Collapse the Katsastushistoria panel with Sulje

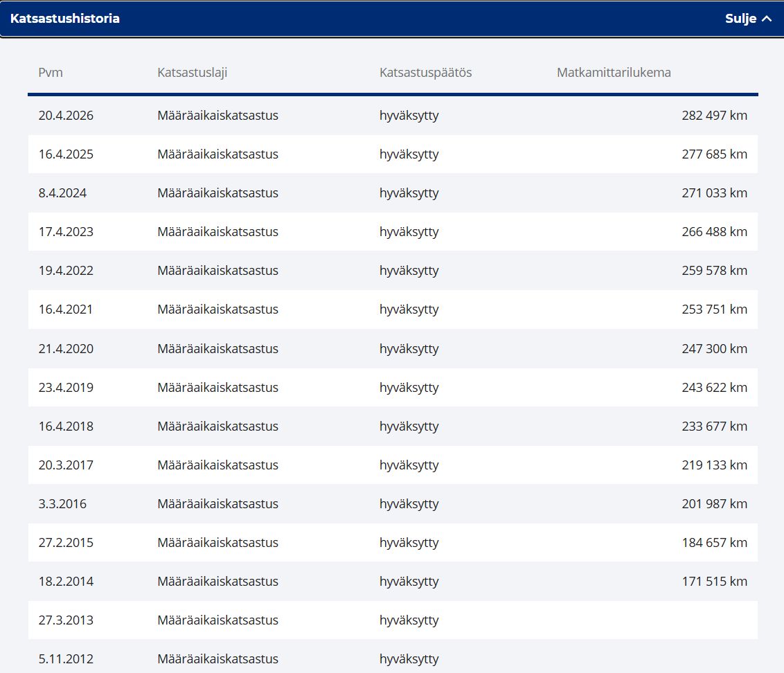coord(748,19)
